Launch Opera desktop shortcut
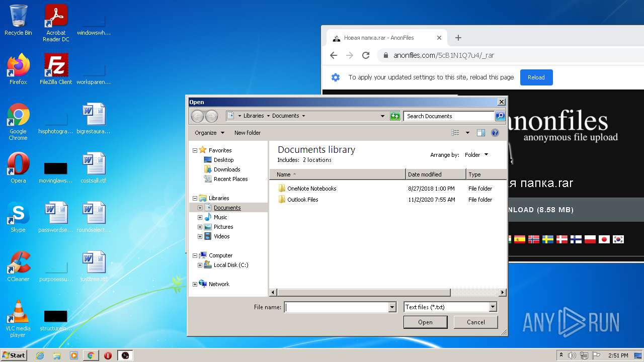 (18, 168)
